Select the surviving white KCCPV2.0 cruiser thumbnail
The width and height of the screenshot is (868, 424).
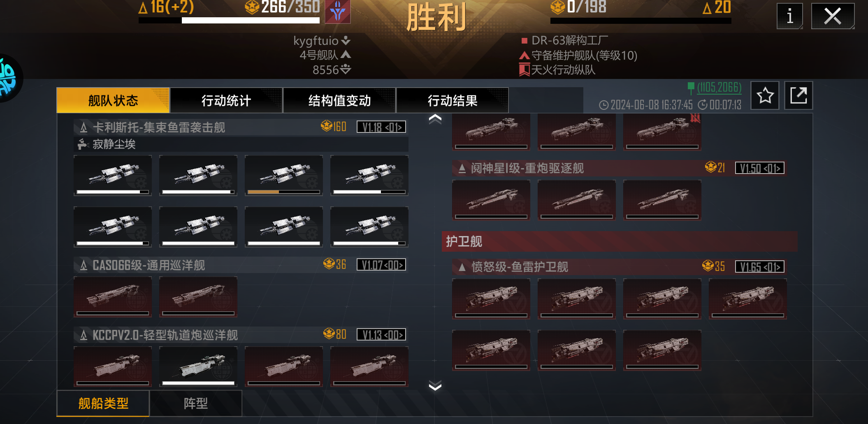point(198,366)
